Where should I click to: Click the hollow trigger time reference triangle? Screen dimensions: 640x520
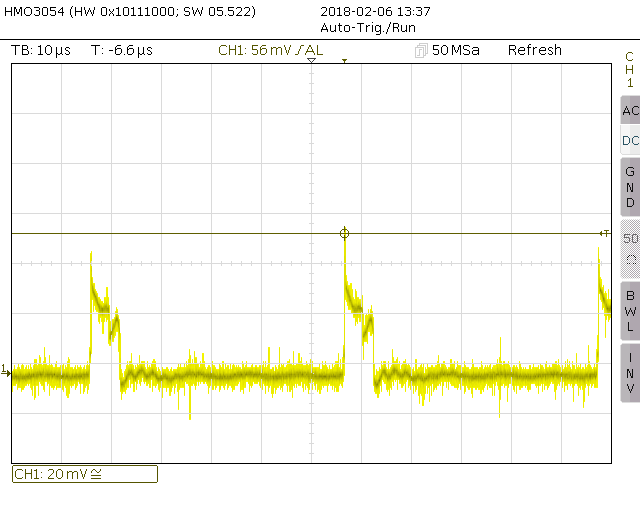tap(311, 60)
